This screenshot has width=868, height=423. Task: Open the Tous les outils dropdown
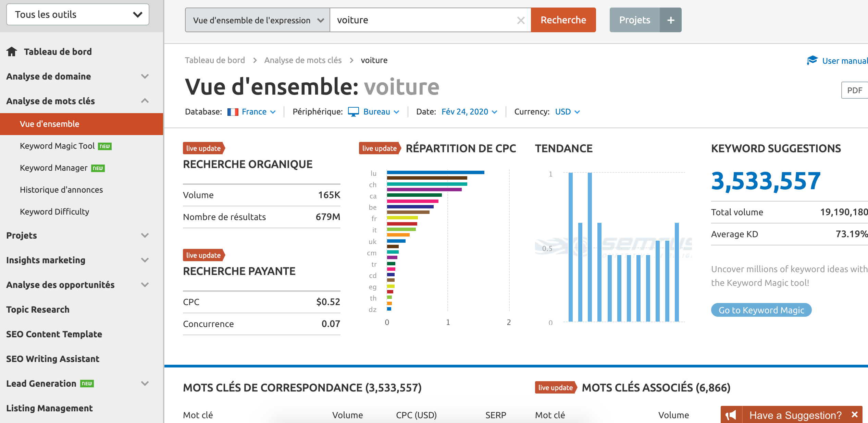coord(77,14)
